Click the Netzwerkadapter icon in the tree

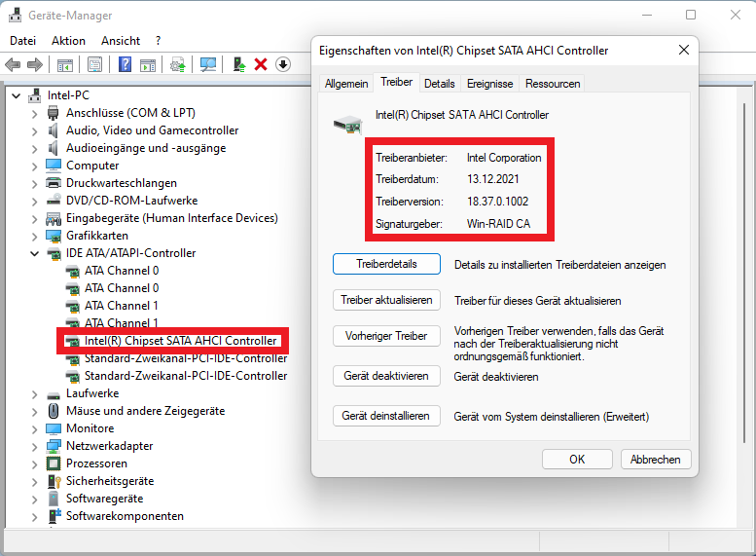click(54, 446)
